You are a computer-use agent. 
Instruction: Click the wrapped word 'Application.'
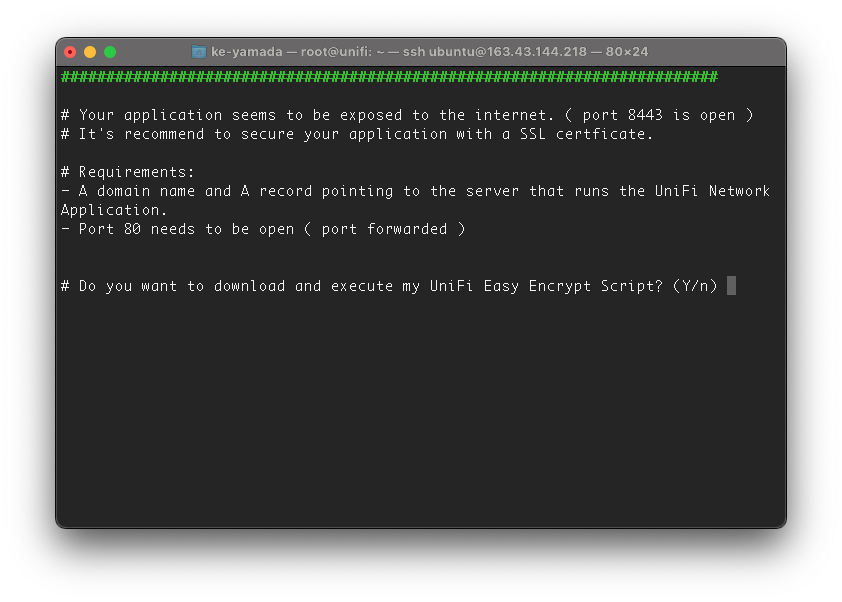tap(114, 210)
